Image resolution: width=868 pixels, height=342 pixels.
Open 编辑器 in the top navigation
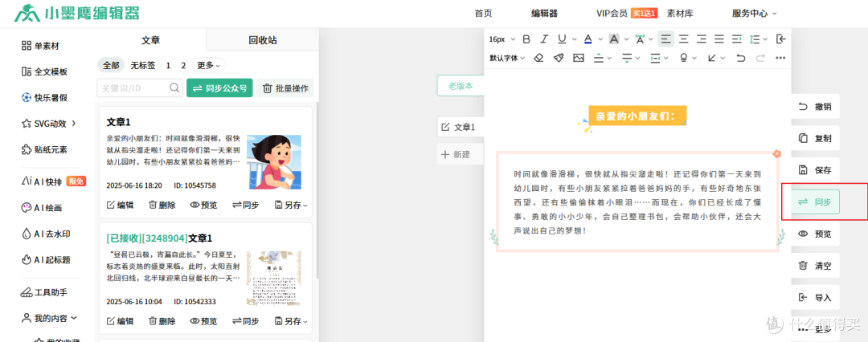click(x=544, y=14)
